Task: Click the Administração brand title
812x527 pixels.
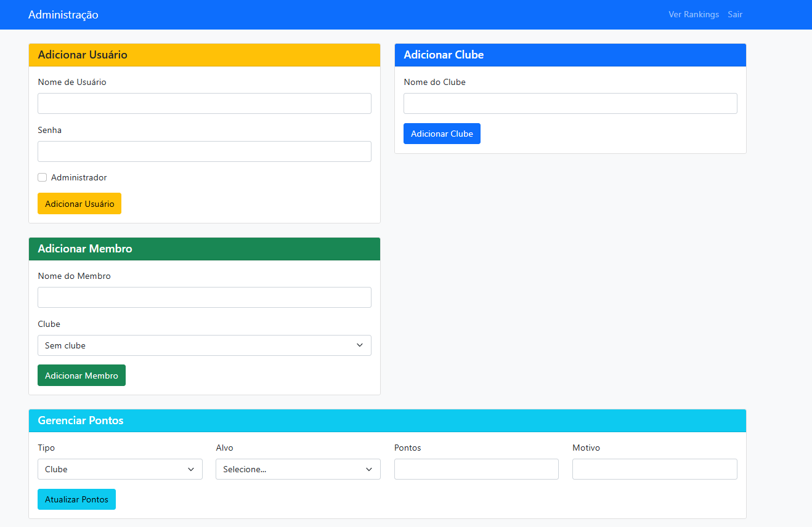Action: pyautogui.click(x=63, y=15)
